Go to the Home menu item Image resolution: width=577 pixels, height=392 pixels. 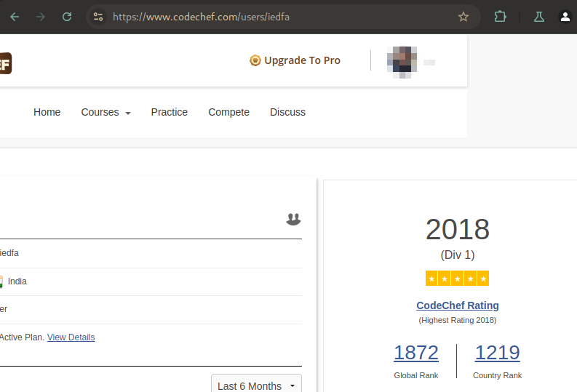[47, 112]
